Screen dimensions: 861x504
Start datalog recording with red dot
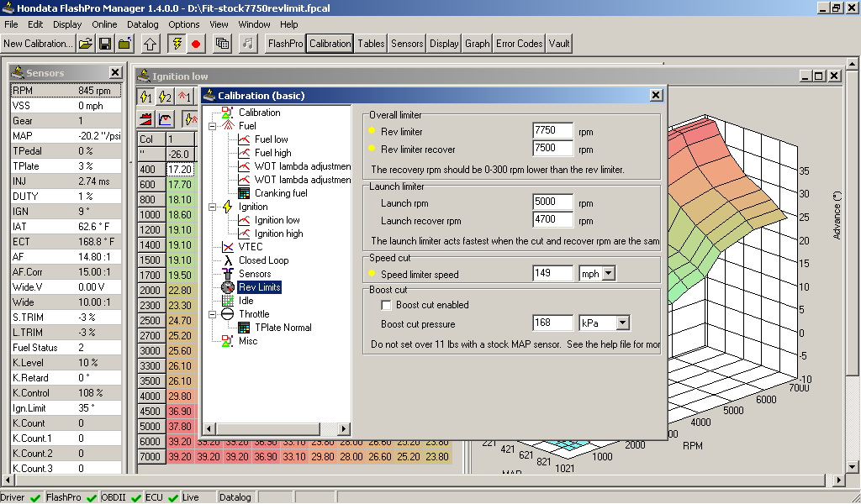click(x=196, y=44)
